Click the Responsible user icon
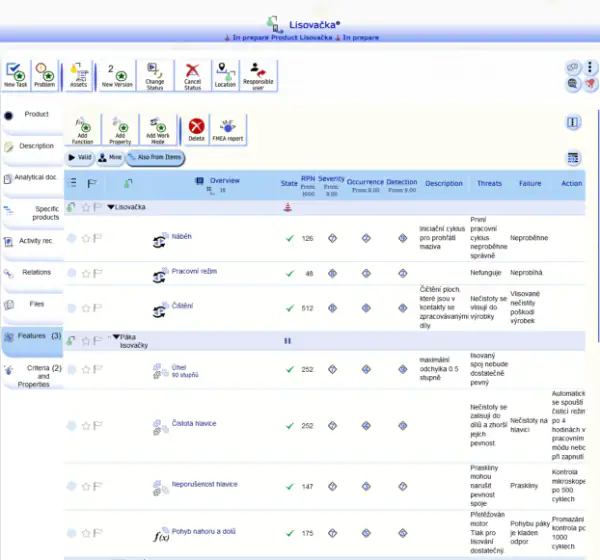The width and height of the screenshot is (600, 560). click(258, 73)
